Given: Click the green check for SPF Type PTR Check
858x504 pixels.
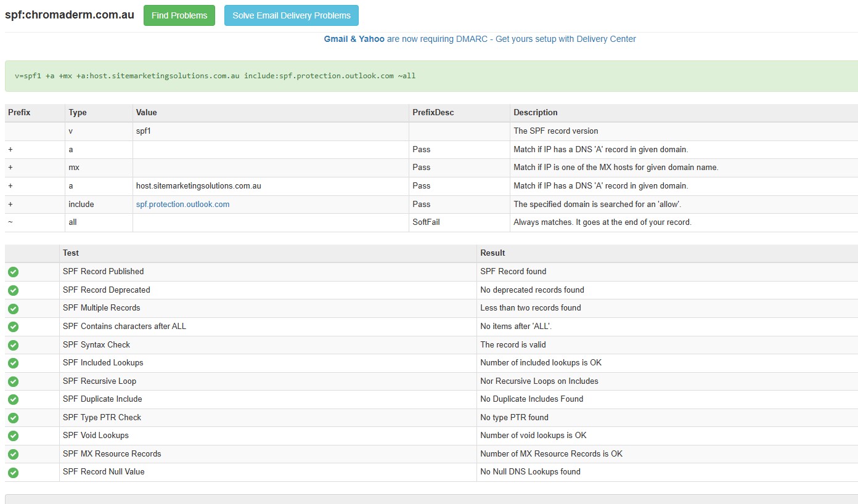Looking at the screenshot, I should pyautogui.click(x=13, y=418).
